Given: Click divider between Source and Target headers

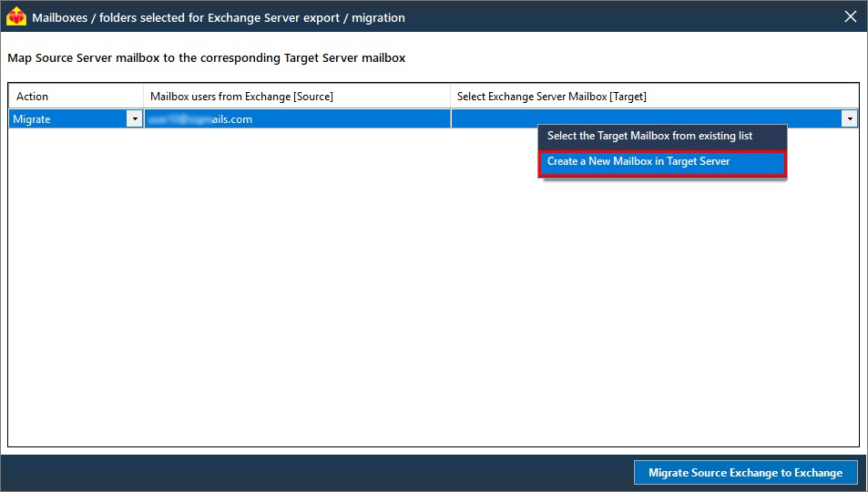Looking at the screenshot, I should coord(451,96).
